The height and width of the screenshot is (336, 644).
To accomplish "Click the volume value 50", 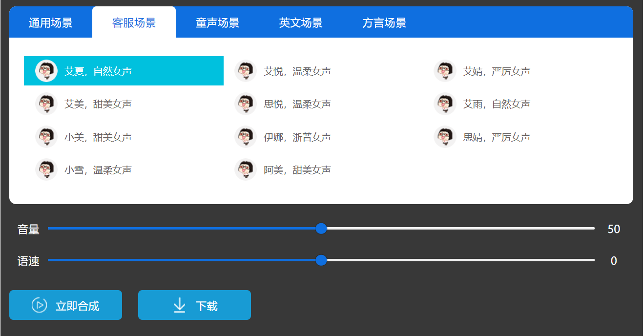I will click(614, 229).
